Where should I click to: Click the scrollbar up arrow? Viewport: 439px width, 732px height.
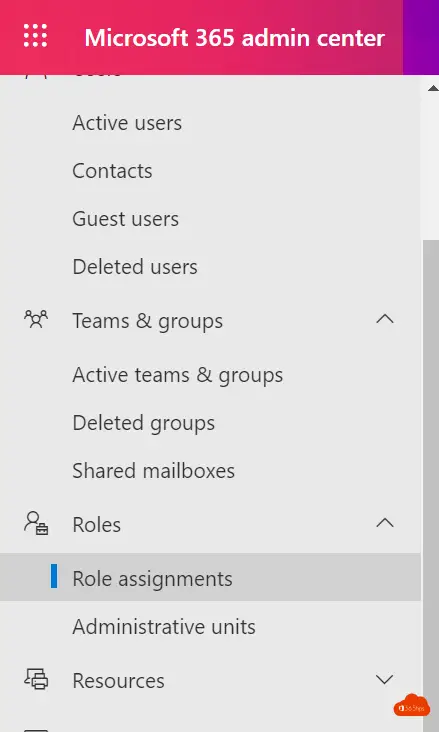(433, 88)
